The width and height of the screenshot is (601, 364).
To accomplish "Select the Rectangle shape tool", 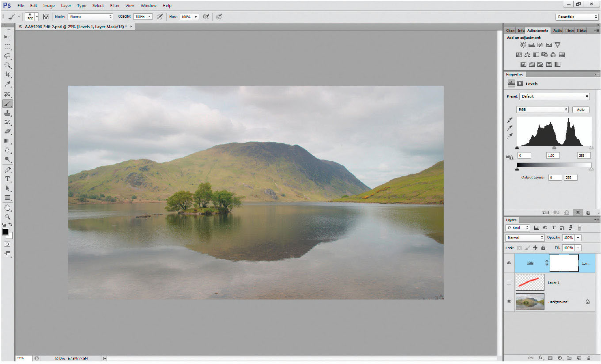I will (8, 198).
